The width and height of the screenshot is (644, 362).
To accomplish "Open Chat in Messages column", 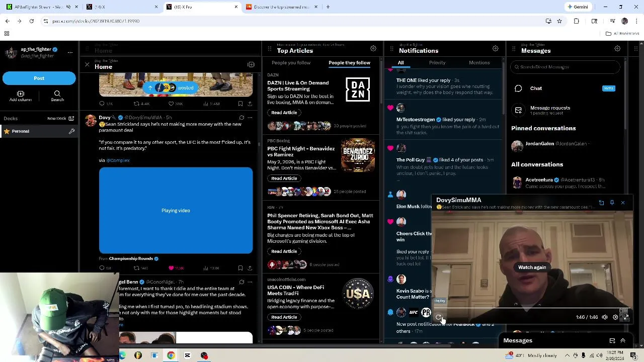I will pyautogui.click(x=565, y=88).
